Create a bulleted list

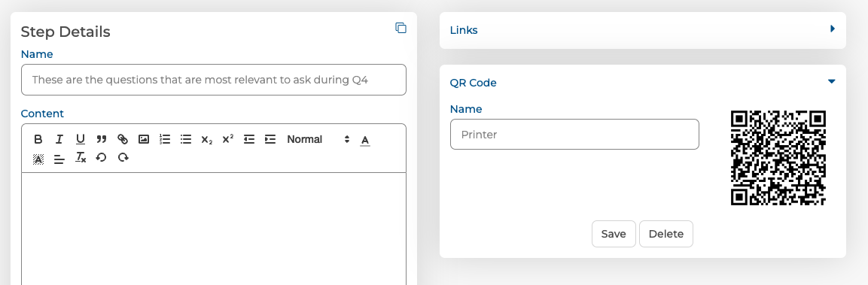point(186,139)
